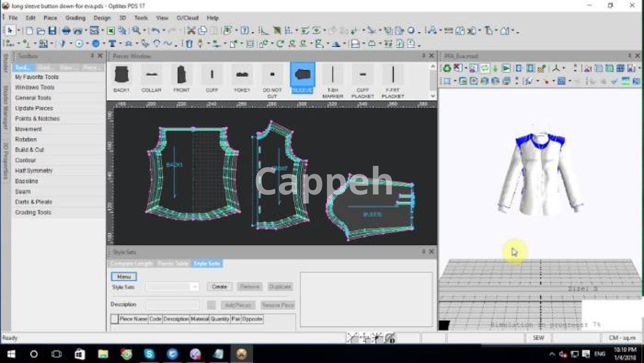Viewport: 644px width, 363px height.
Task: Expand the Zoom tool dropdown arrow
Action: click(145, 31)
